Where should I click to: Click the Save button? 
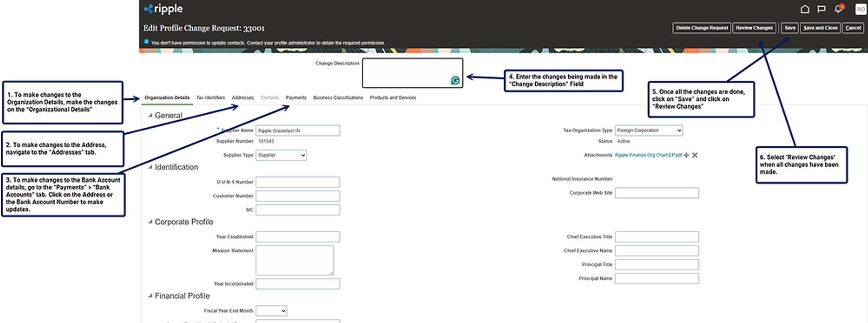(790, 28)
